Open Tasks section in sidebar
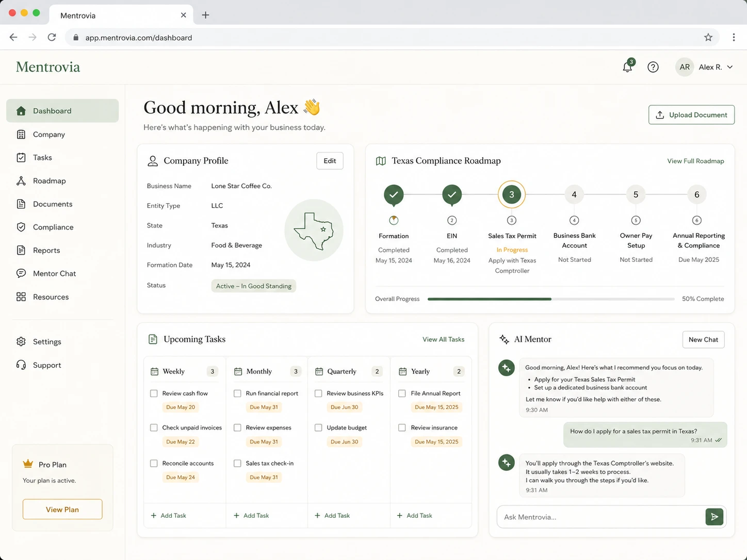Viewport: 747px width, 560px height. click(x=62, y=158)
